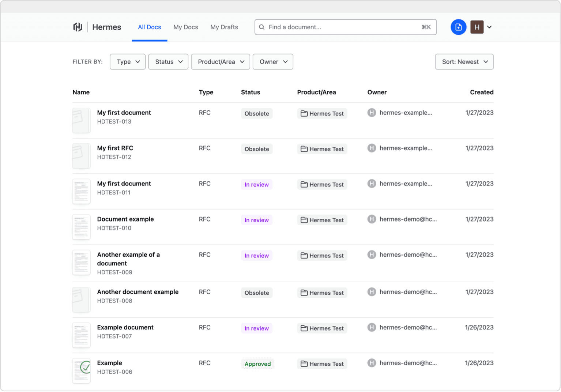Click the brown H user avatar

tap(477, 27)
